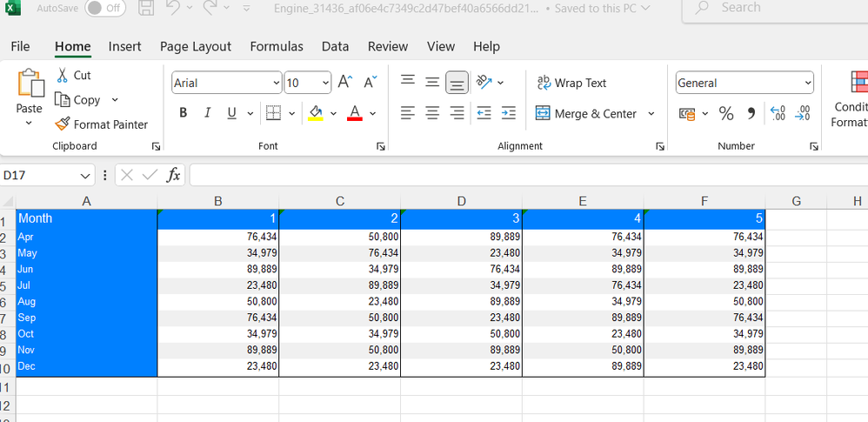The height and width of the screenshot is (422, 868).
Task: Open the font size dropdown
Action: point(325,83)
